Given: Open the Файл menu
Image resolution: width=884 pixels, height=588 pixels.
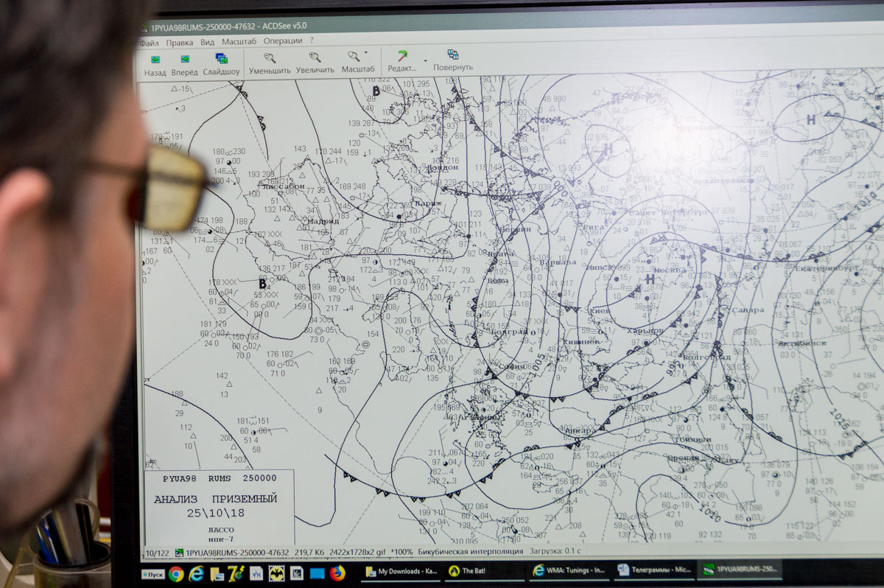Looking at the screenshot, I should tap(150, 42).
